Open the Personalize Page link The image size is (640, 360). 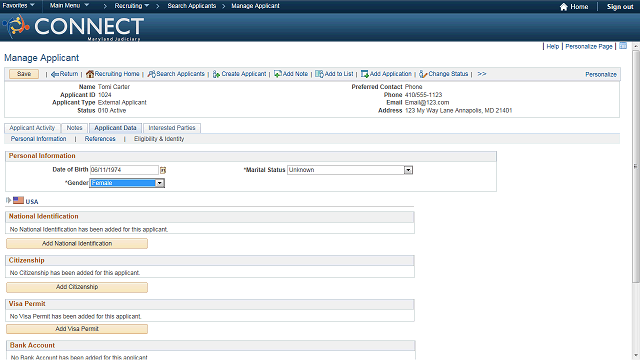[x=589, y=47]
